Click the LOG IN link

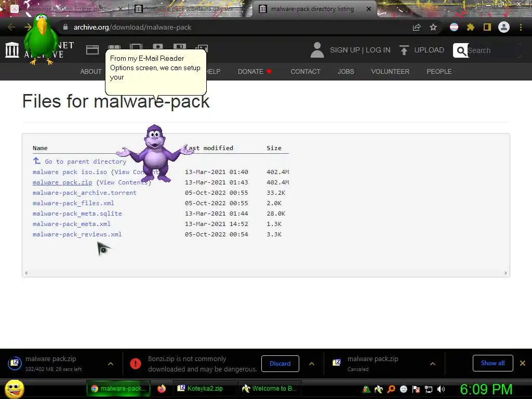[378, 50]
